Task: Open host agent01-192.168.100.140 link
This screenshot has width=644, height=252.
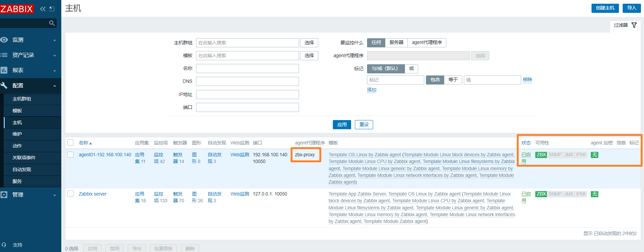Action: (x=105, y=155)
